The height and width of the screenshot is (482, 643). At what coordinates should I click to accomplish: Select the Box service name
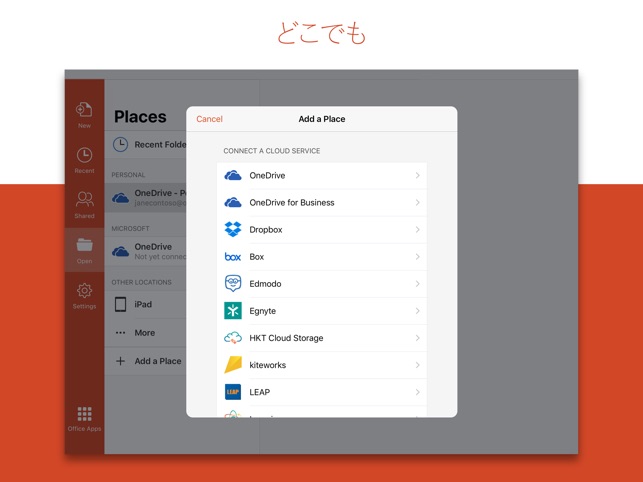point(257,257)
